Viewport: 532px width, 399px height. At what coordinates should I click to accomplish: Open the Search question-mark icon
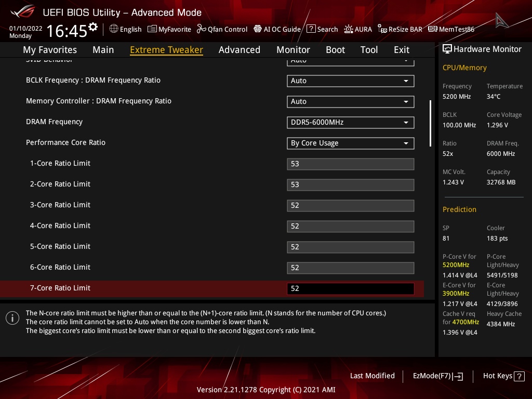tap(311, 29)
